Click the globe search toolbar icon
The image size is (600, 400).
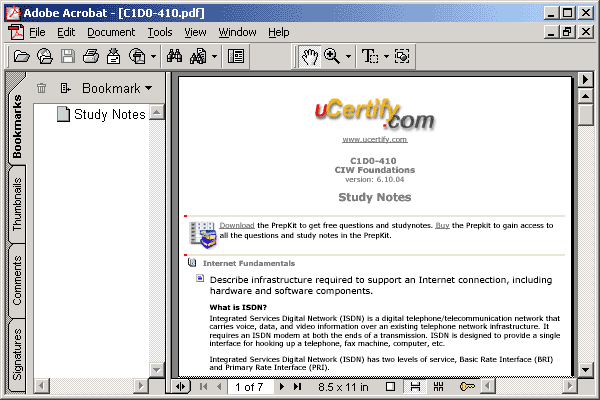[137, 57]
